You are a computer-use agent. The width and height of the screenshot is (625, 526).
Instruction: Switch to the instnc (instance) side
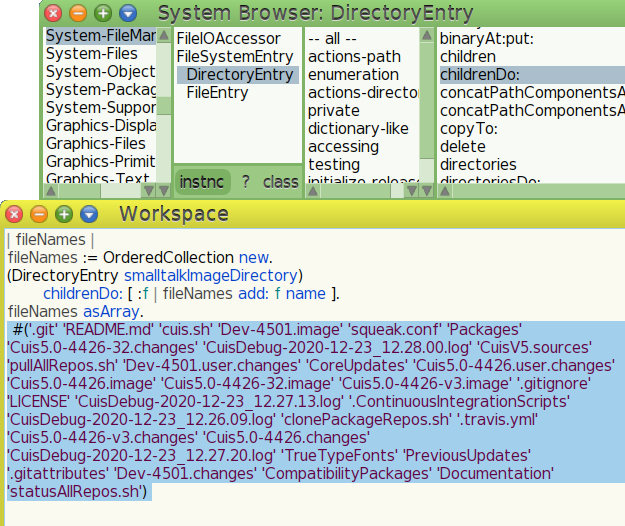pos(201,181)
